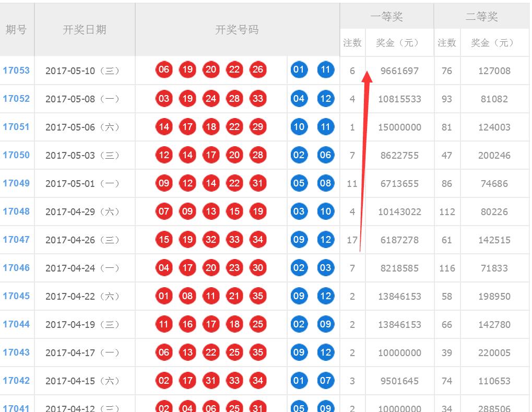Click first prize amount 10815533
The image size is (532, 412).
(399, 99)
